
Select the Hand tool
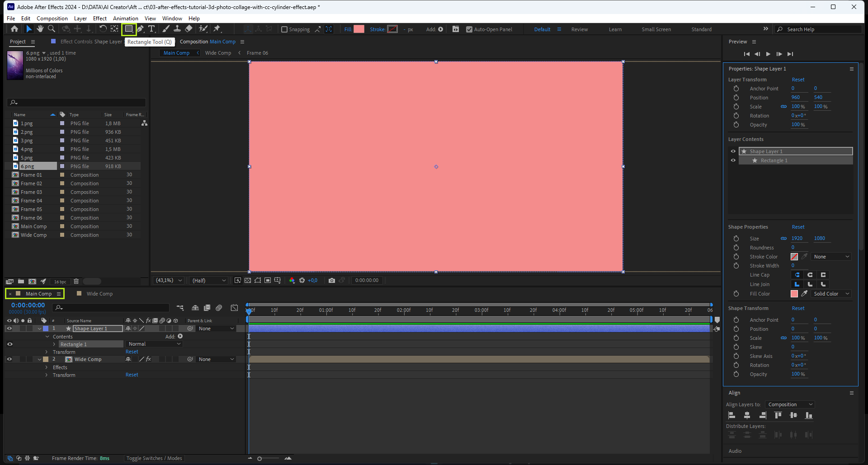coord(40,29)
